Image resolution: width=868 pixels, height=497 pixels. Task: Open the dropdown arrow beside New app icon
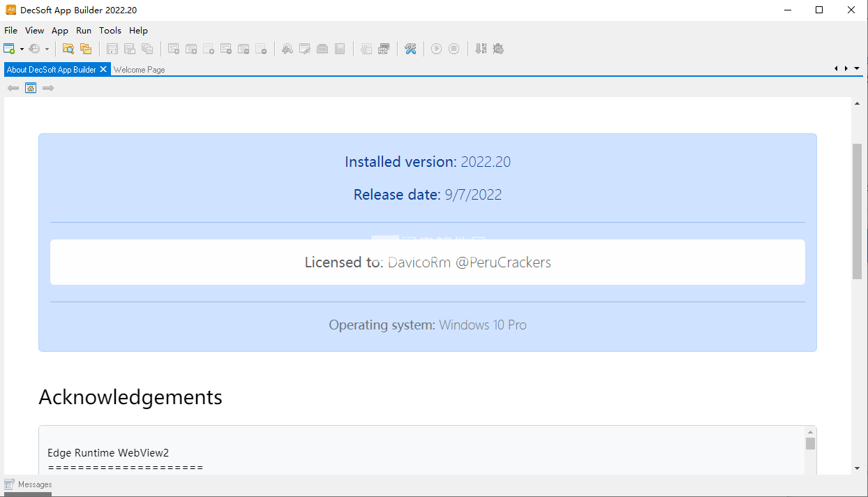click(x=22, y=49)
